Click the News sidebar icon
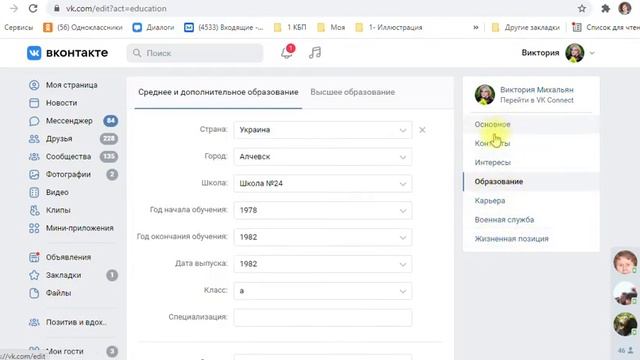This screenshot has width=640, height=360. click(34, 103)
